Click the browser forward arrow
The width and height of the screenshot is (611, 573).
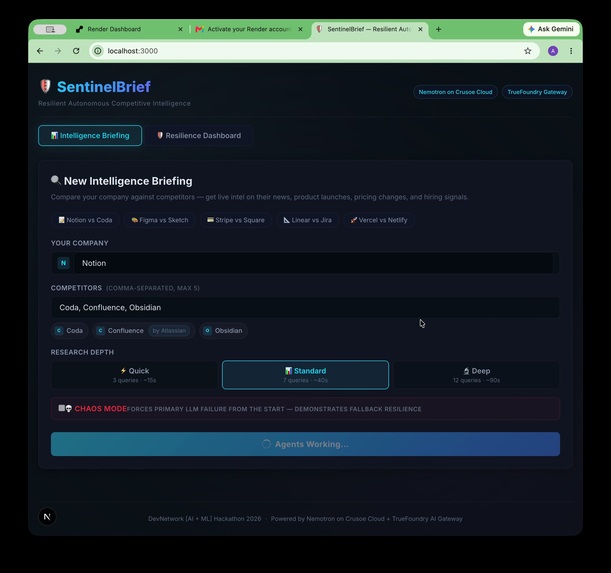point(58,51)
